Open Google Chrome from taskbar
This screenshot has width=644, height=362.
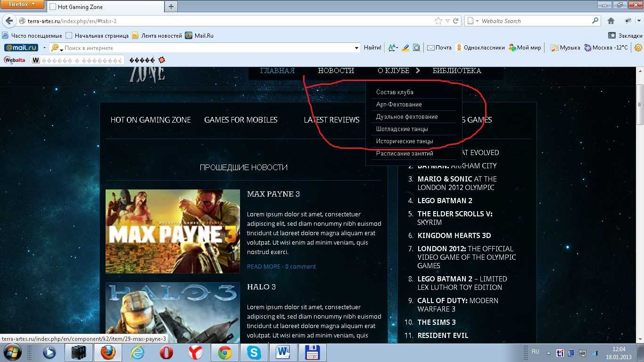(x=224, y=353)
